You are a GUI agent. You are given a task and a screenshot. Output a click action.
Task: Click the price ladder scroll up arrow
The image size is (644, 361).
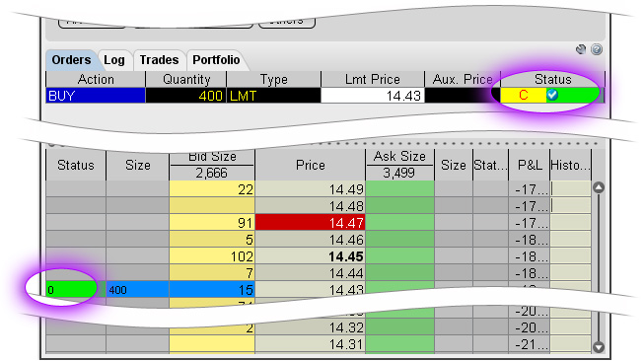(x=599, y=187)
